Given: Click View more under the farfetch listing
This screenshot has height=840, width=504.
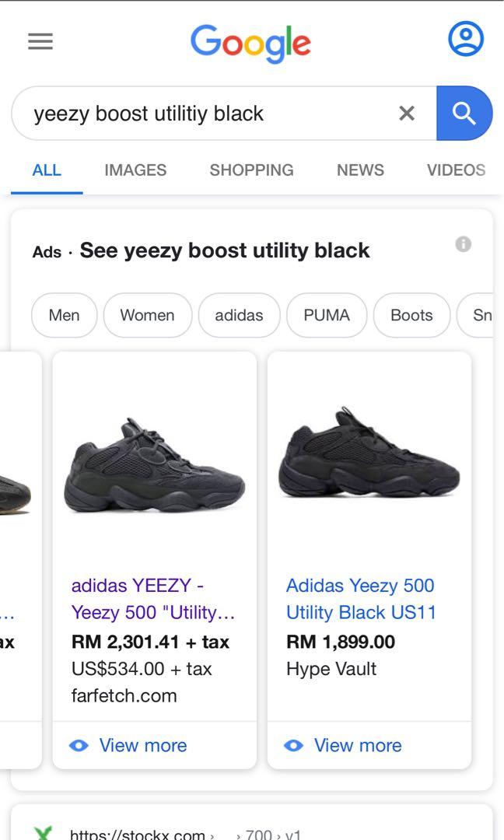Looking at the screenshot, I should coord(142,745).
